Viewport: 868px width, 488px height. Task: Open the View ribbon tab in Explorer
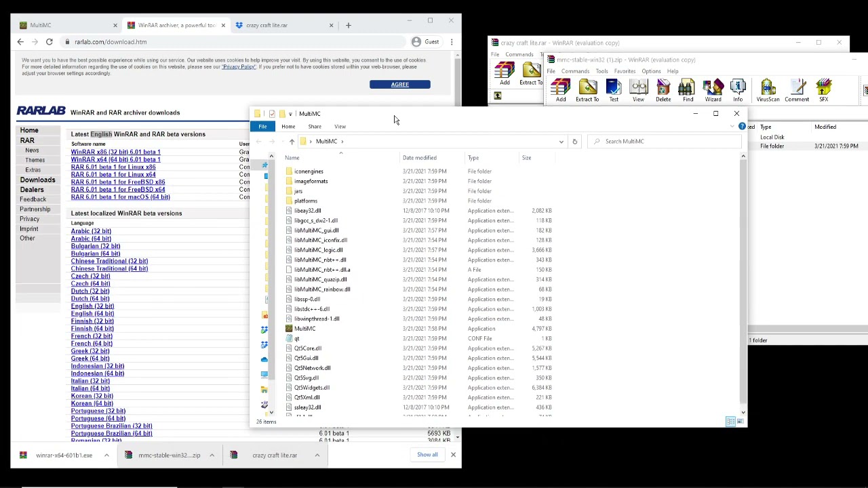[x=340, y=127]
